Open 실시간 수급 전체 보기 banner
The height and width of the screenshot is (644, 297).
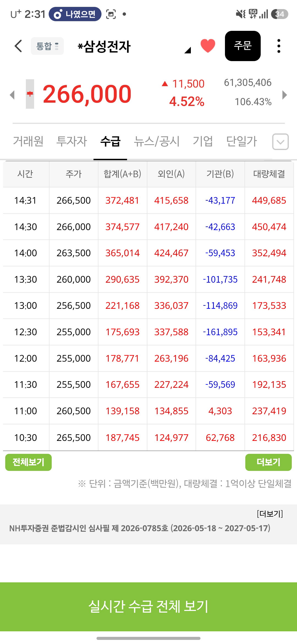coord(148,607)
